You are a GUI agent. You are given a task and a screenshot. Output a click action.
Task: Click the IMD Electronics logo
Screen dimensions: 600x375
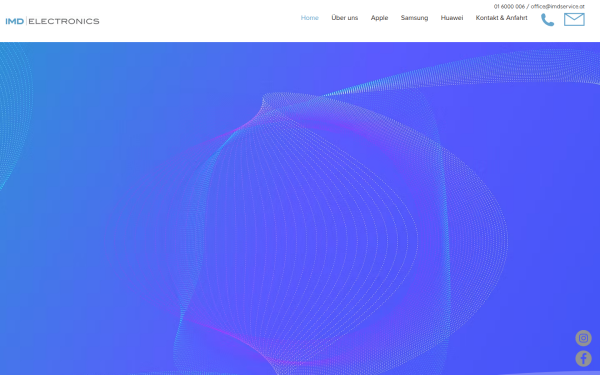pos(52,21)
